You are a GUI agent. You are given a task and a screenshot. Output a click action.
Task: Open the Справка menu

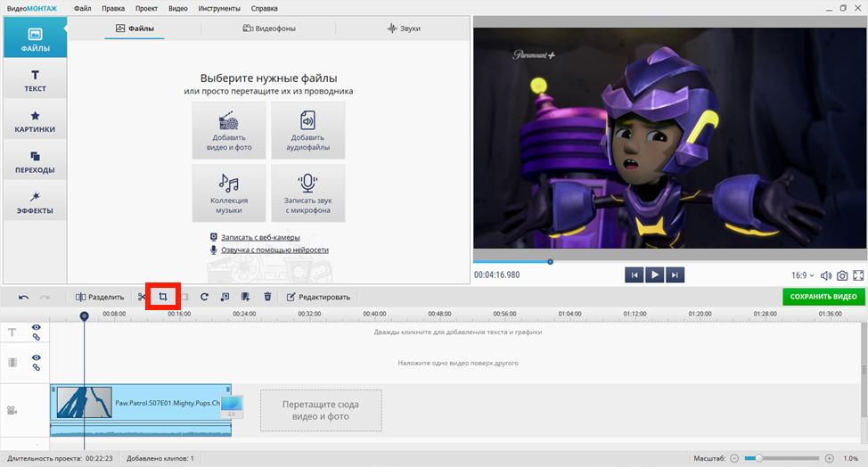coord(264,8)
